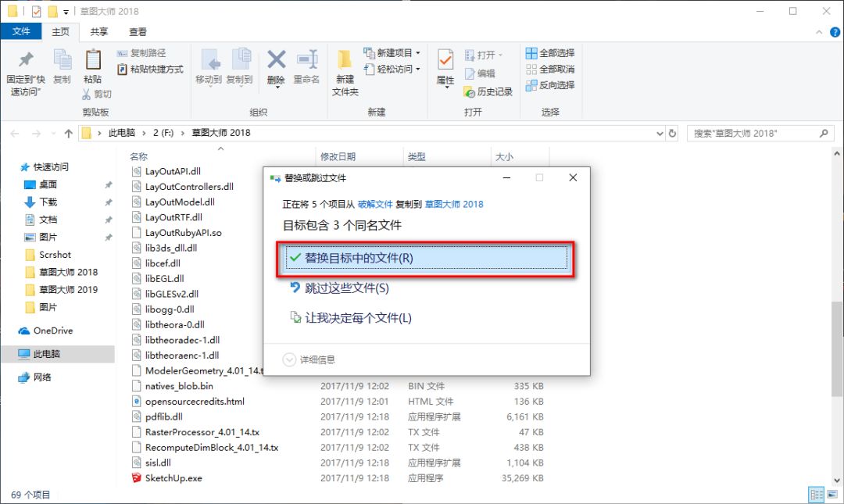
Task: Switch to the 查看 (View) ribbon tab
Action: point(138,32)
